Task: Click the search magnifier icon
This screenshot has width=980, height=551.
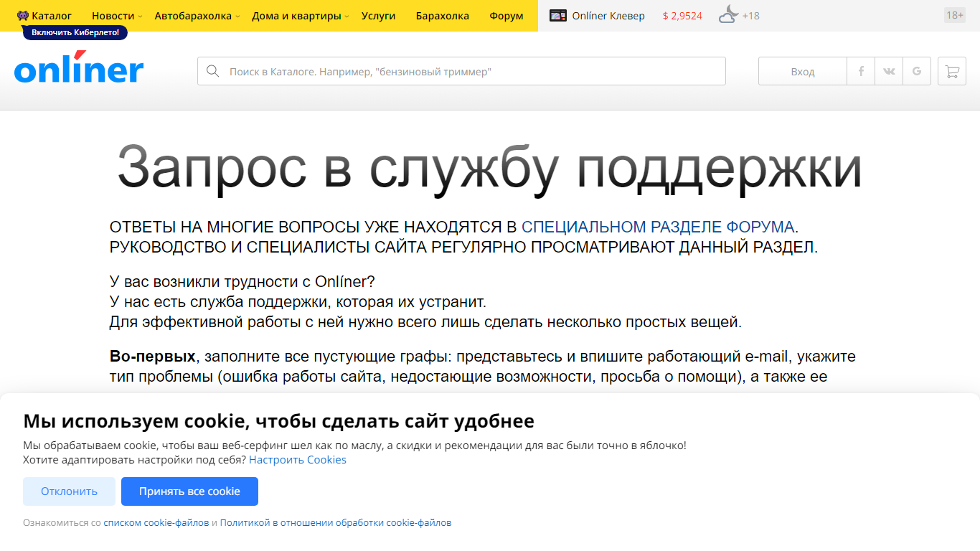Action: (212, 71)
